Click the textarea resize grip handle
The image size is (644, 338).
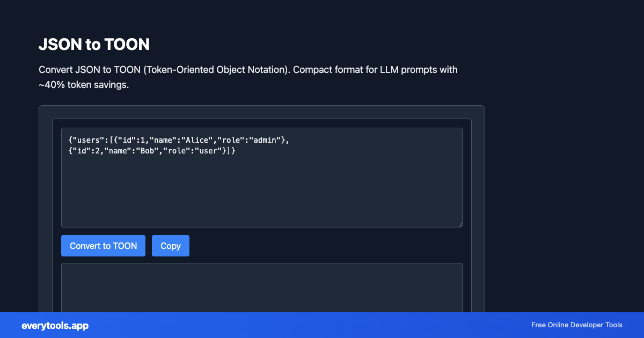pyautogui.click(x=460, y=224)
